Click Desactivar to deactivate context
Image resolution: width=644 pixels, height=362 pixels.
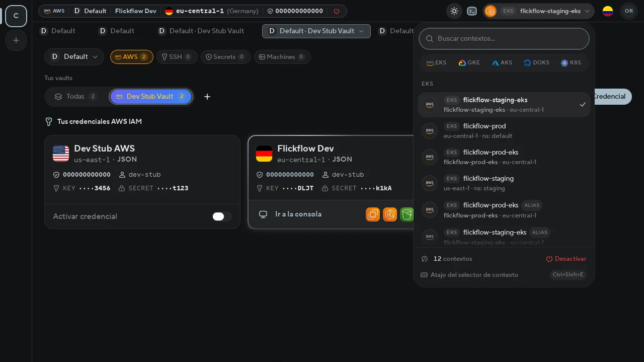coord(566,259)
